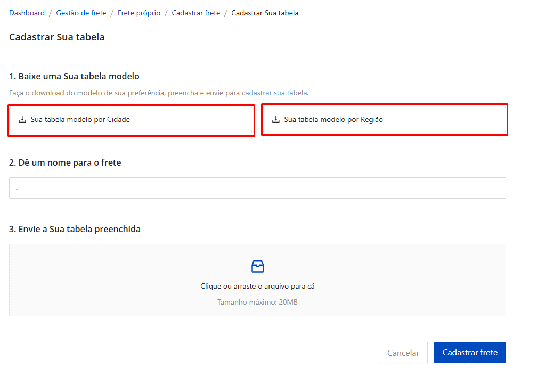Click current breadcrumb 'Cadastrar Sua tabela'
Image resolution: width=538 pixels, height=392 pixels.
point(265,13)
